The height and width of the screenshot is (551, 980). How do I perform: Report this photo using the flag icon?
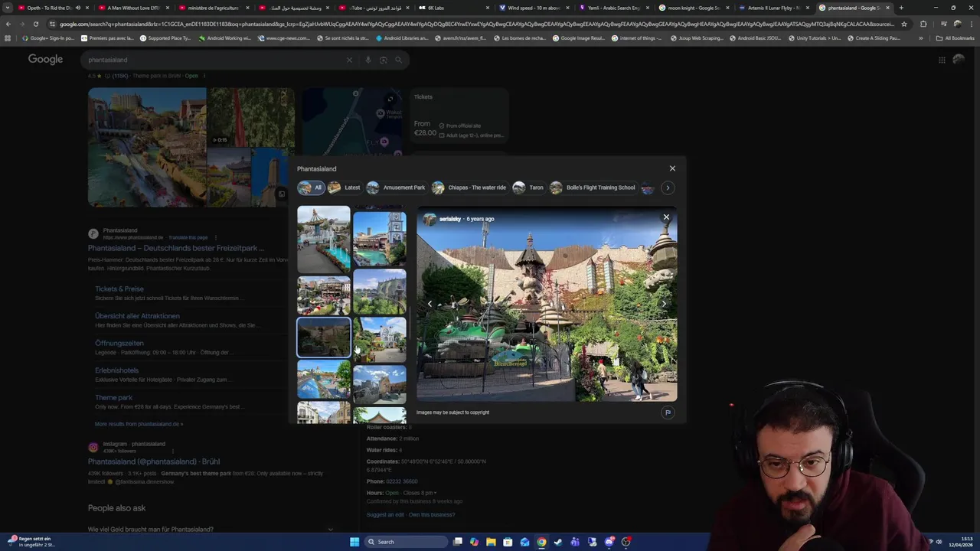coord(668,412)
